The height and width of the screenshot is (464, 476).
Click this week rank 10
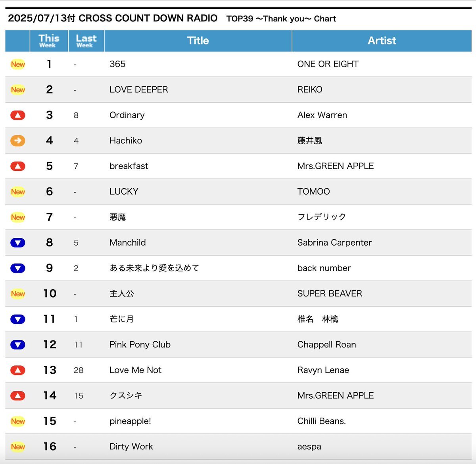pyautogui.click(x=50, y=294)
